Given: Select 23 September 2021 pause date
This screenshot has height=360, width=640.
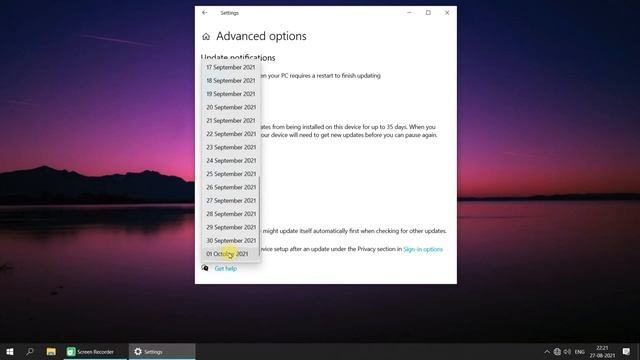Looking at the screenshot, I should click(231, 147).
